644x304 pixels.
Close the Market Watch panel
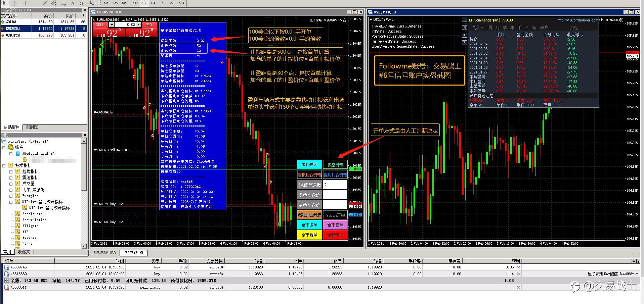tap(85, 10)
